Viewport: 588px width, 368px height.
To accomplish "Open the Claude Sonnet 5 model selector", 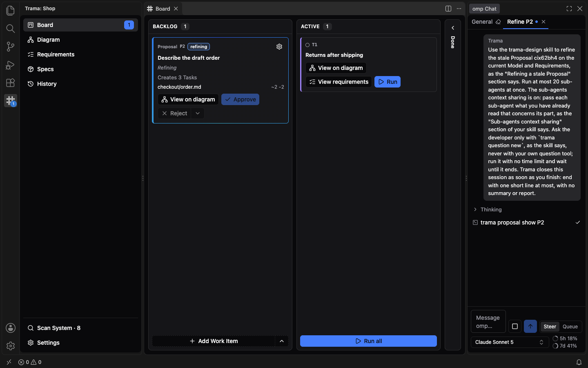I will click(510, 342).
